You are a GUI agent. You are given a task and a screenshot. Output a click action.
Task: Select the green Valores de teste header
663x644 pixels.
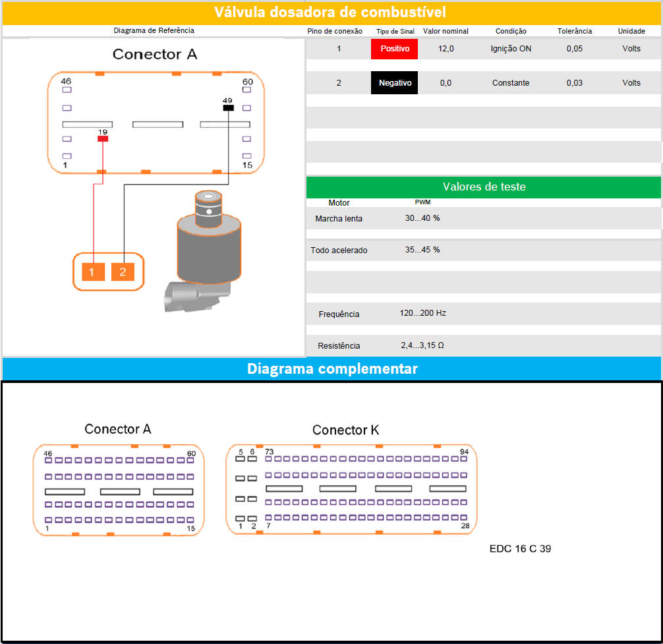483,187
